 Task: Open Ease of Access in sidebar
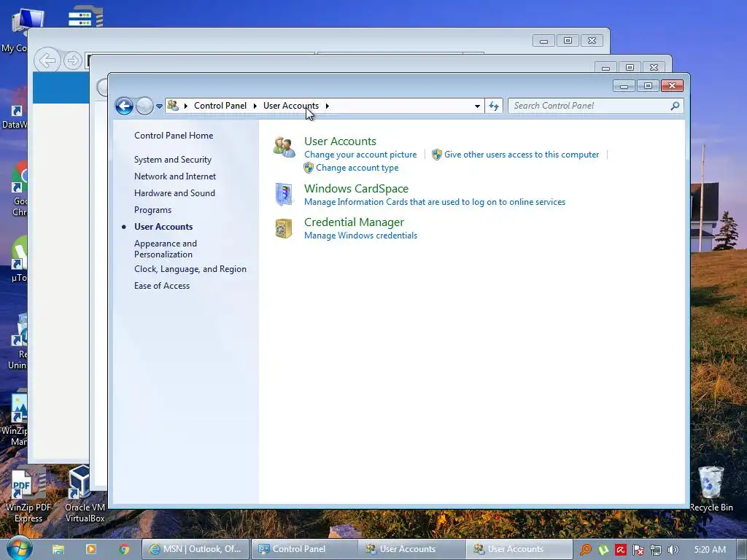pos(161,286)
